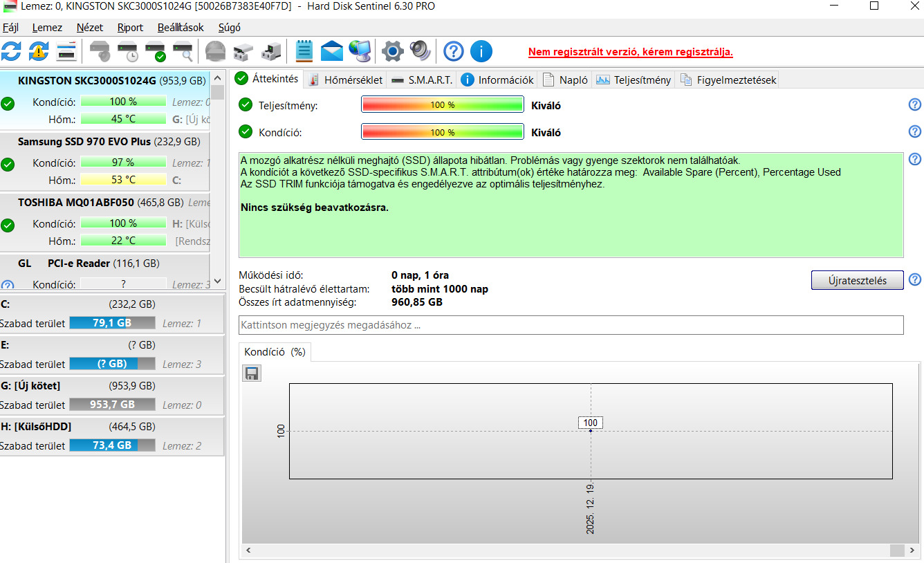Viewport: 924px width, 563px height.
Task: Open the Súgó menu
Action: (229, 28)
